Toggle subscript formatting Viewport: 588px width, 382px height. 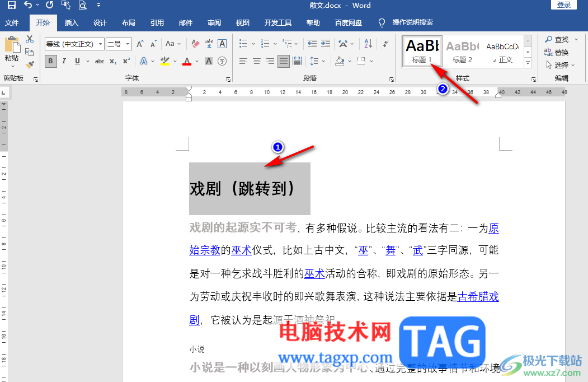(113, 61)
